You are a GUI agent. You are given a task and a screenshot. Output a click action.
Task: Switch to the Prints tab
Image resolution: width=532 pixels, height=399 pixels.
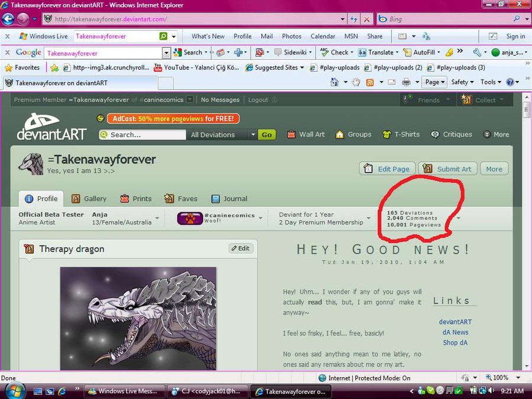pyautogui.click(x=136, y=199)
